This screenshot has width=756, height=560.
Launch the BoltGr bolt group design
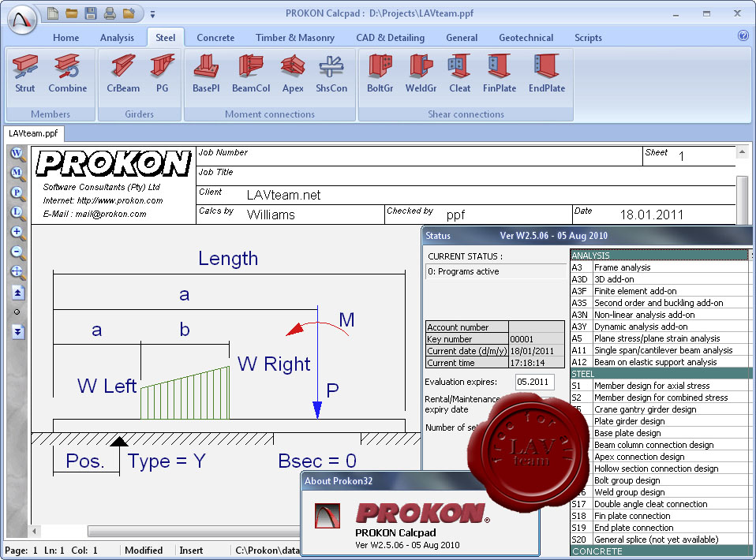[x=380, y=73]
